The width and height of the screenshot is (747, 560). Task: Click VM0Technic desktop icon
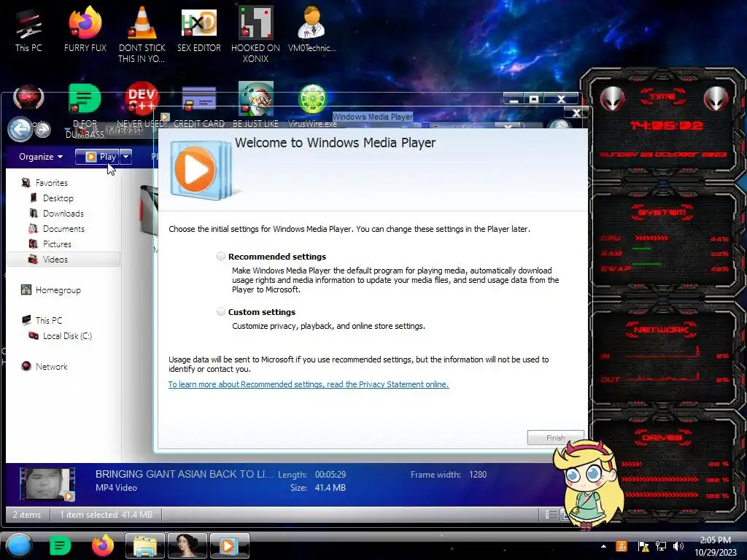coord(312,29)
